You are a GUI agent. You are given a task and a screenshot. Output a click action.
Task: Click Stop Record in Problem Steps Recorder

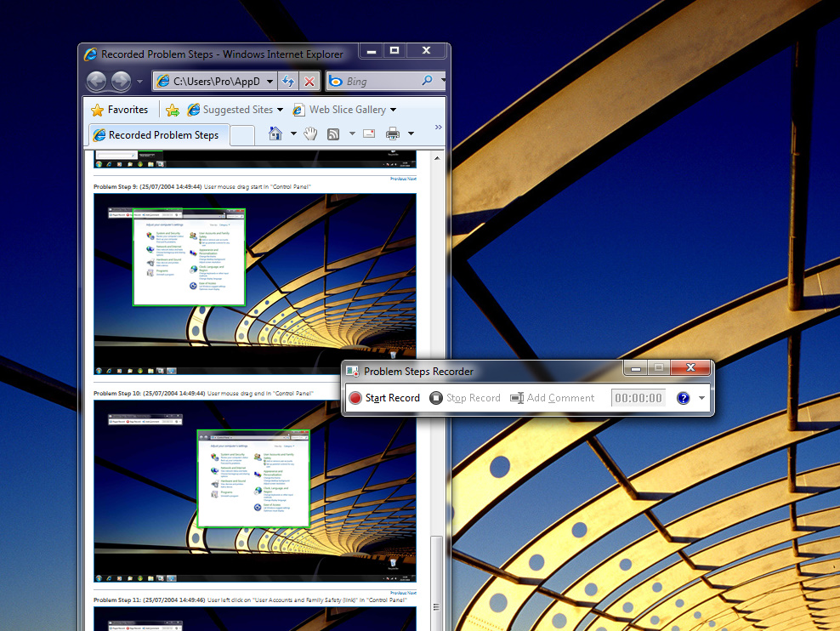coord(465,398)
